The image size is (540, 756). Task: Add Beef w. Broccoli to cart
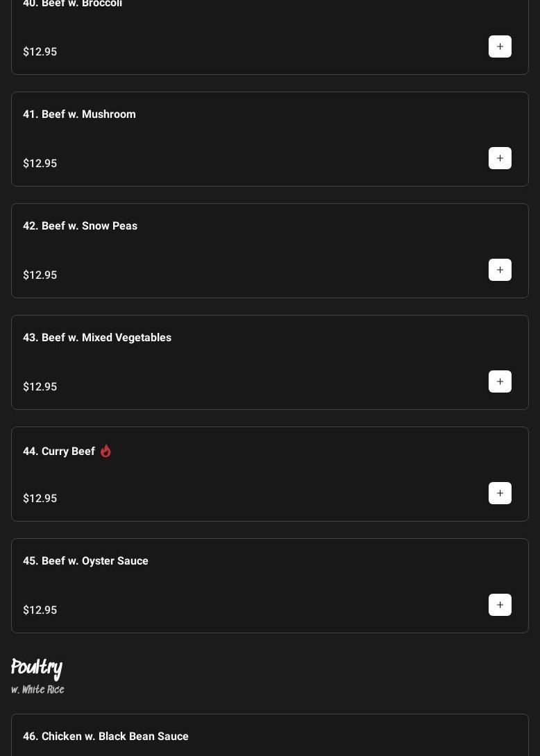pos(500,46)
